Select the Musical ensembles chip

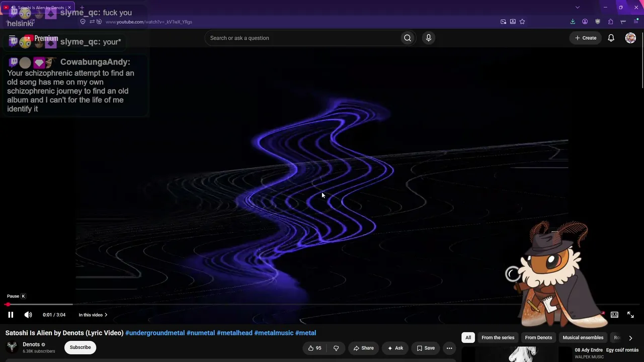[583, 337]
